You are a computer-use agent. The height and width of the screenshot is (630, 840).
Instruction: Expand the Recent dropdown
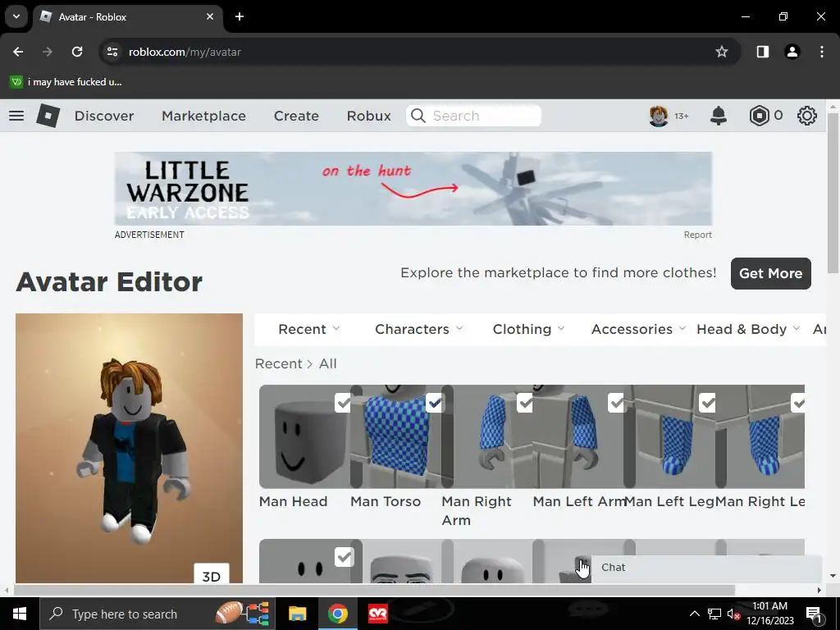[x=309, y=329]
